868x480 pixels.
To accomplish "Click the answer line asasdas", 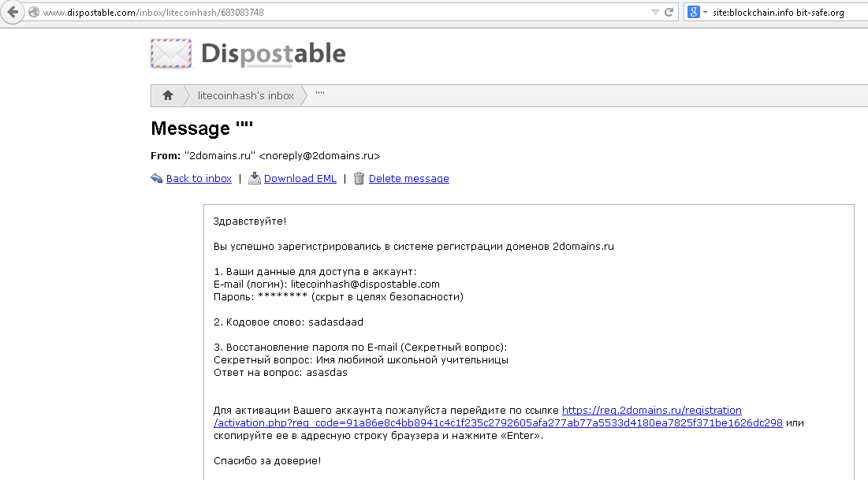I will point(281,373).
